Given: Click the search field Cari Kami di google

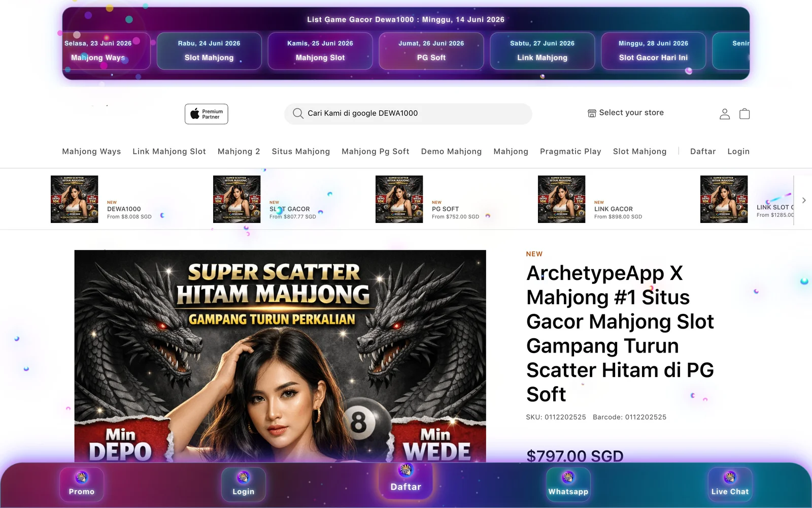Looking at the screenshot, I should (408, 113).
